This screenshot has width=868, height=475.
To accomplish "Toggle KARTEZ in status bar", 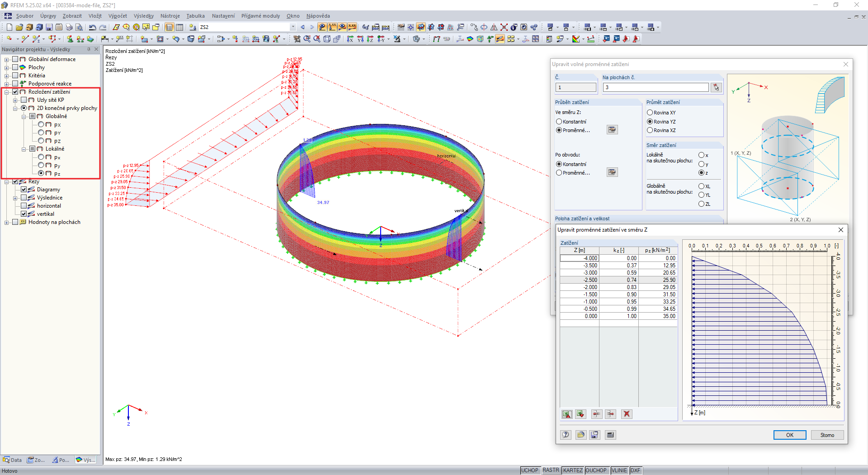I will (573, 470).
